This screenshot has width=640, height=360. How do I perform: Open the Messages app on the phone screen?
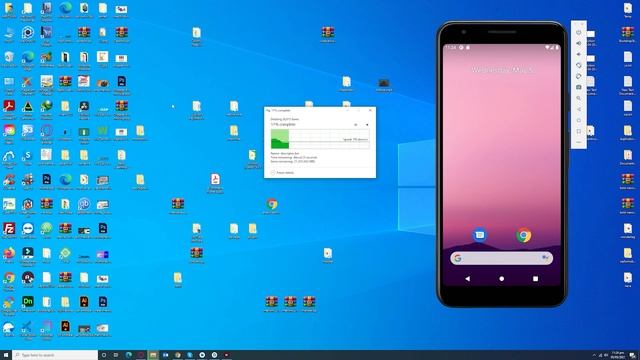click(x=480, y=235)
